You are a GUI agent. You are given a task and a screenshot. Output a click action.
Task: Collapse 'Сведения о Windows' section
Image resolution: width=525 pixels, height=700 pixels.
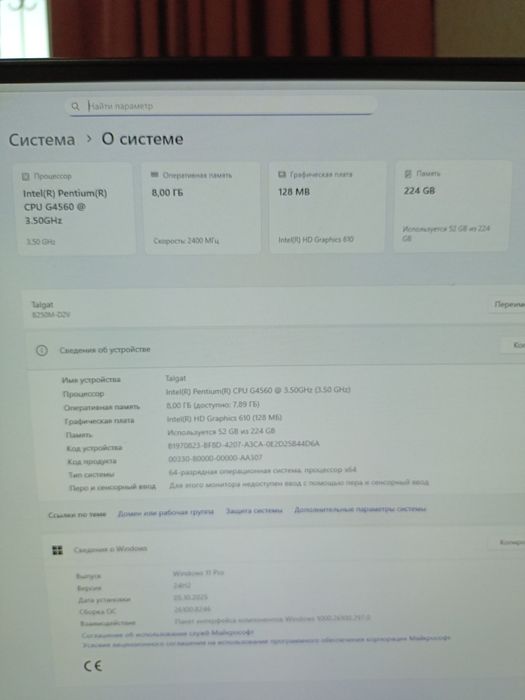pyautogui.click(x=283, y=547)
